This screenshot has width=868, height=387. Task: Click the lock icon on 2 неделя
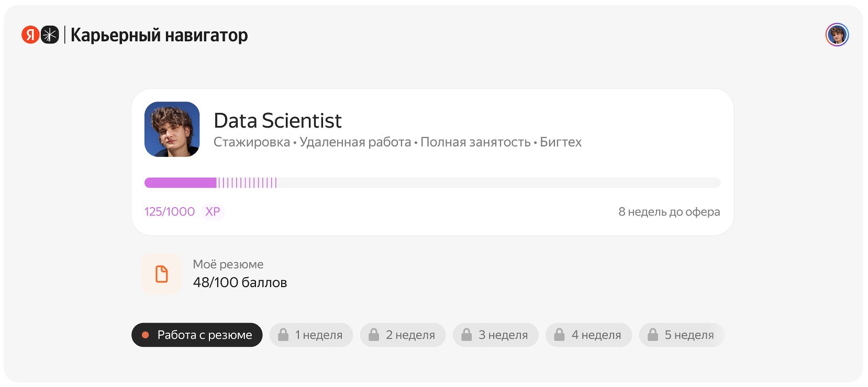pyautogui.click(x=374, y=335)
